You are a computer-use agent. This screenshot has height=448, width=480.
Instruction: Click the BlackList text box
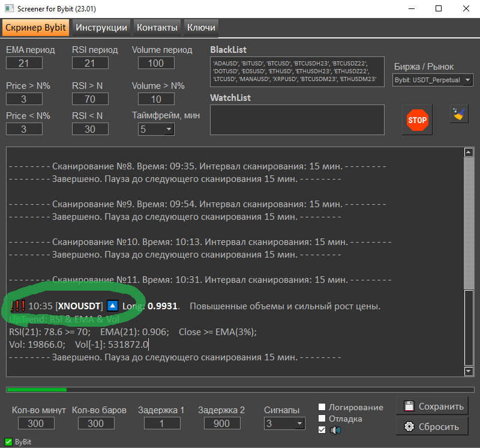tap(297, 71)
